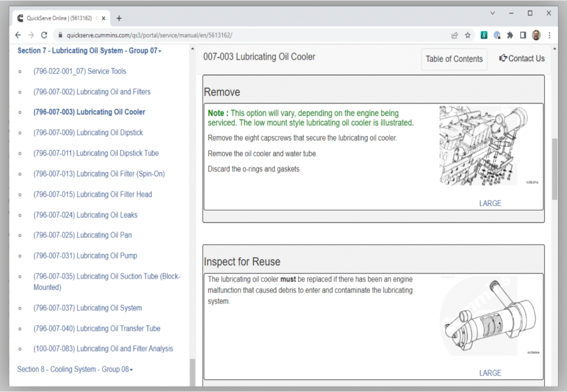Open Lubricating Oil Leaks procedure
Screen dimensions: 567x392
click(x=85, y=215)
